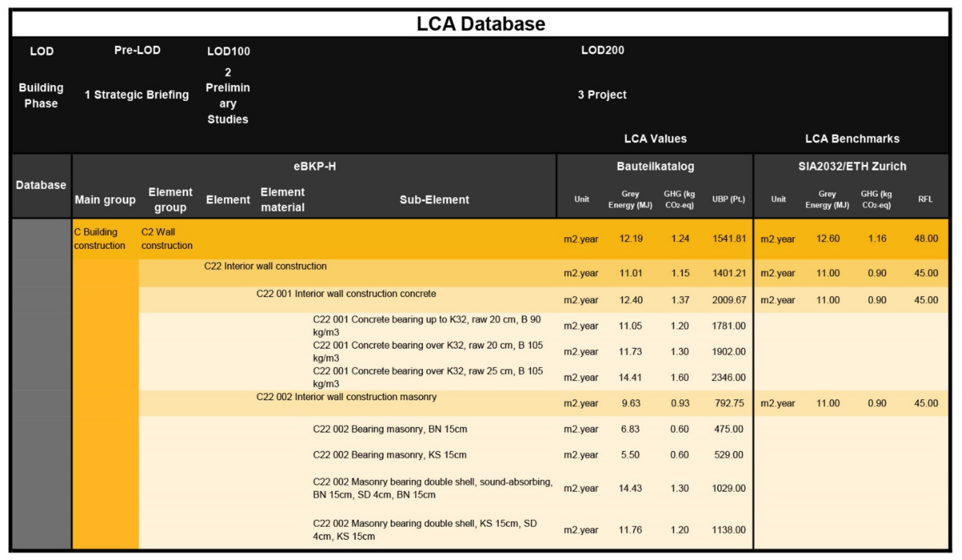Viewport: 962px width, 560px height.
Task: Select C22 002 Bearing masonry, KS 15cm
Action: [389, 455]
